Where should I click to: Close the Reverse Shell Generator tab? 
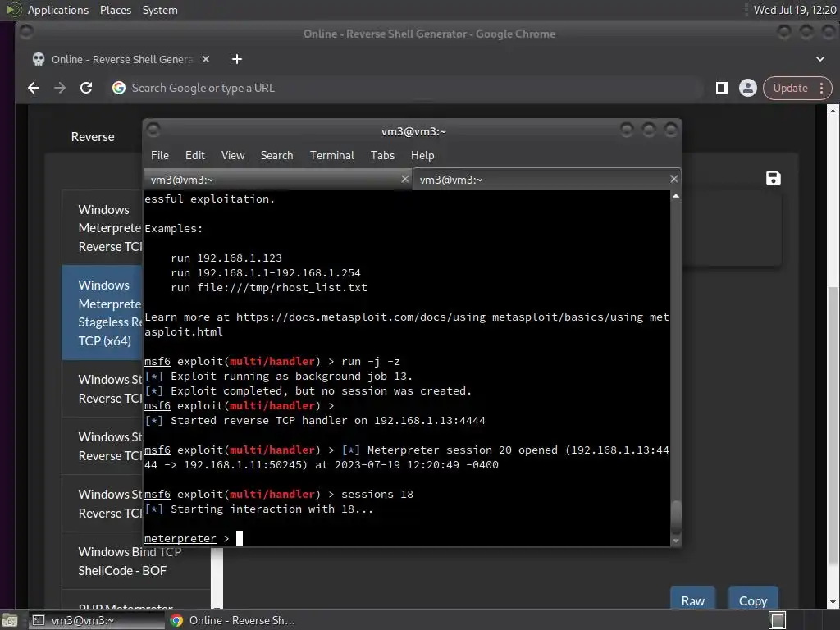pyautogui.click(x=206, y=59)
